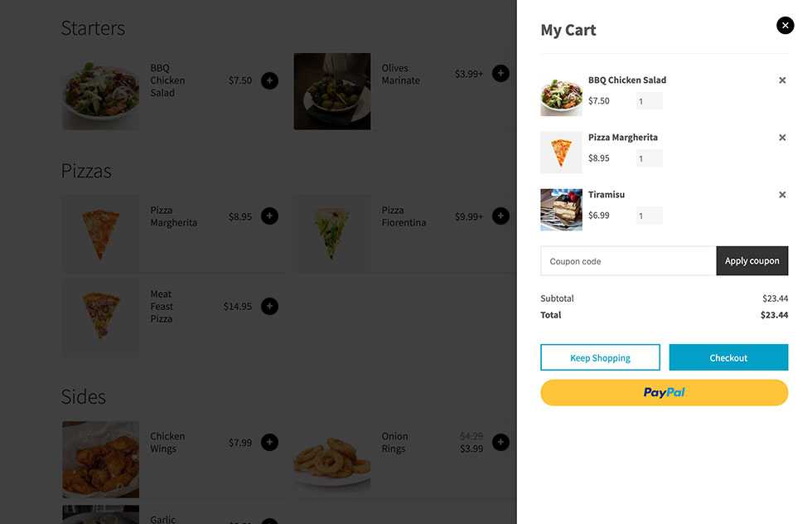
Task: Remove Pizza Margherita from cart
Action: click(782, 137)
